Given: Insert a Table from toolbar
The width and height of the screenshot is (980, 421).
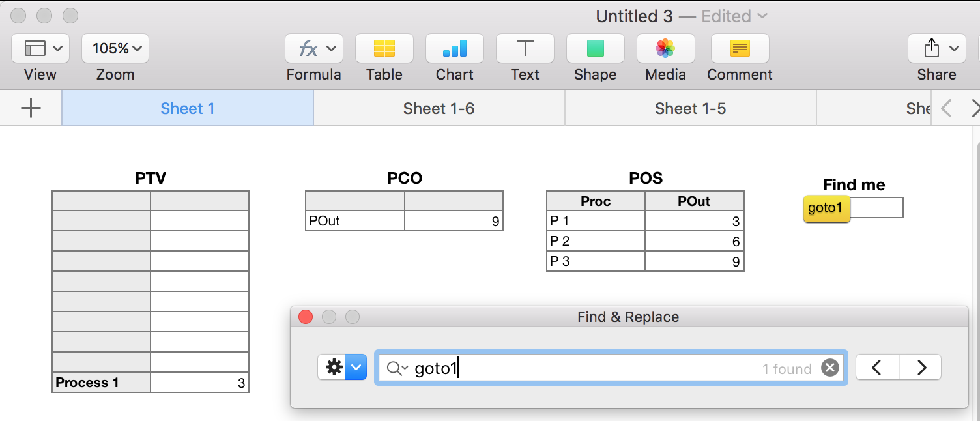Looking at the screenshot, I should pos(384,48).
